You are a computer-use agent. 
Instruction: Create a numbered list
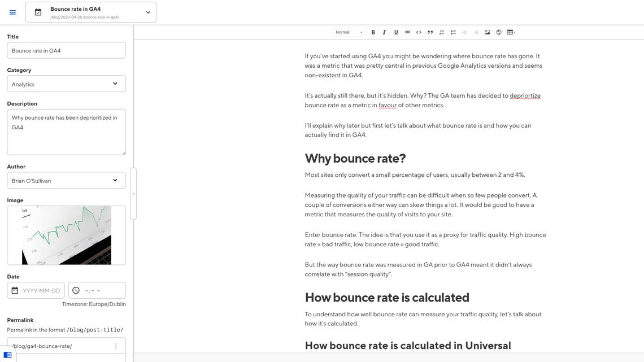442,32
